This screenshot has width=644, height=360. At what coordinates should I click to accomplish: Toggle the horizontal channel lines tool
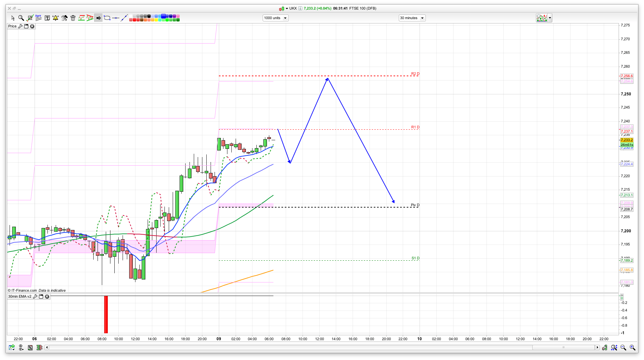click(x=81, y=18)
